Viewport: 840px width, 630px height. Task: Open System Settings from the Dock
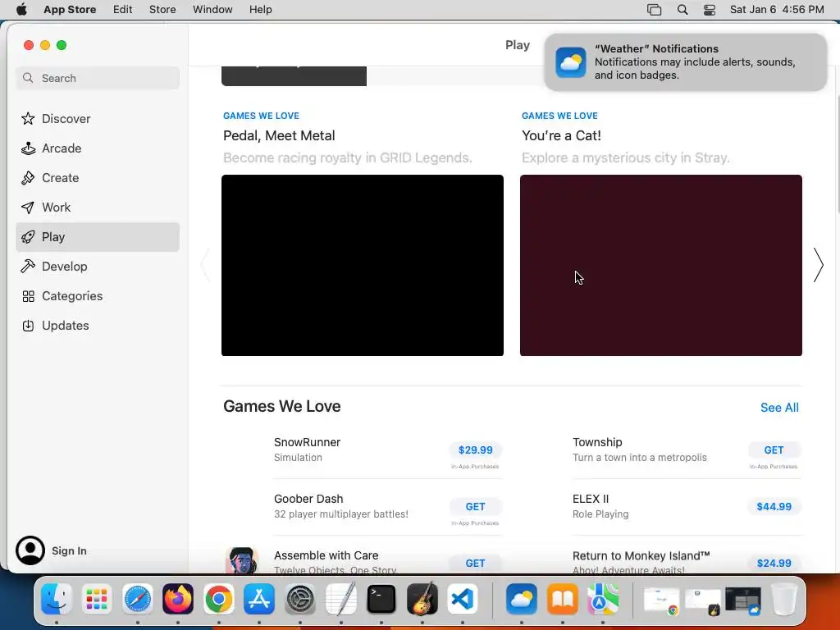(300, 599)
